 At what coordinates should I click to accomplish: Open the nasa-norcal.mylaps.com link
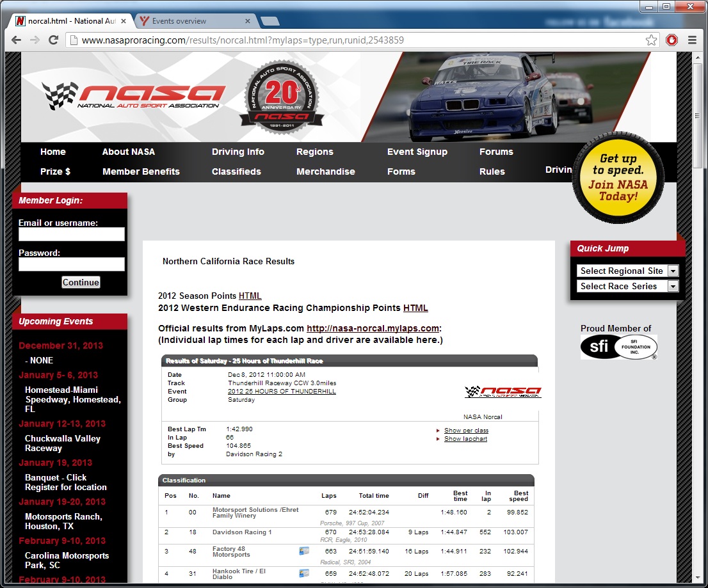pyautogui.click(x=373, y=328)
